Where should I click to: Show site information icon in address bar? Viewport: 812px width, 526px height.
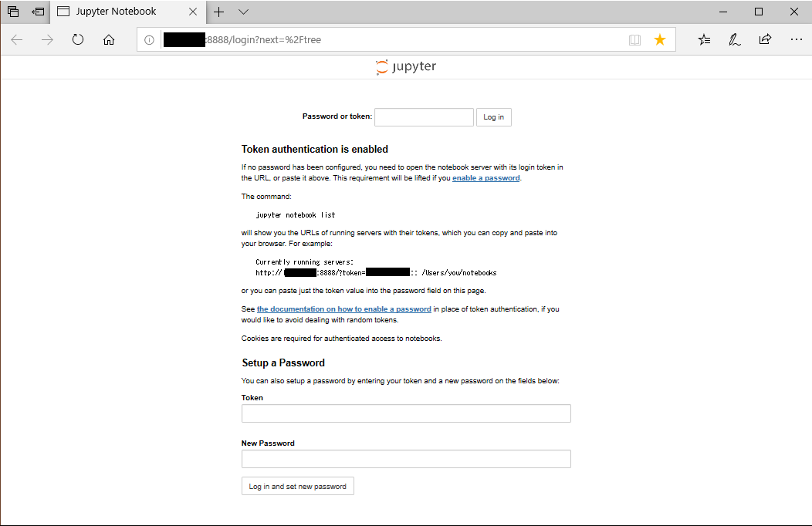149,40
